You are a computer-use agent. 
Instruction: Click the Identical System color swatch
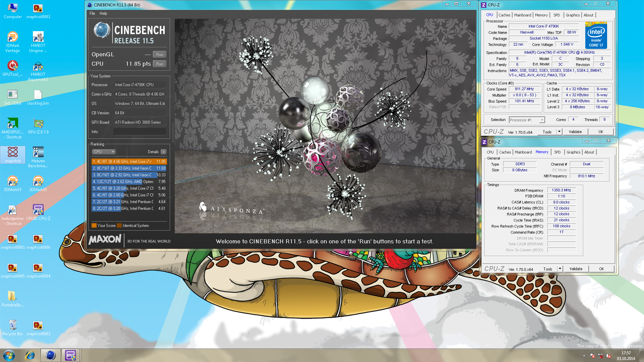click(x=119, y=226)
